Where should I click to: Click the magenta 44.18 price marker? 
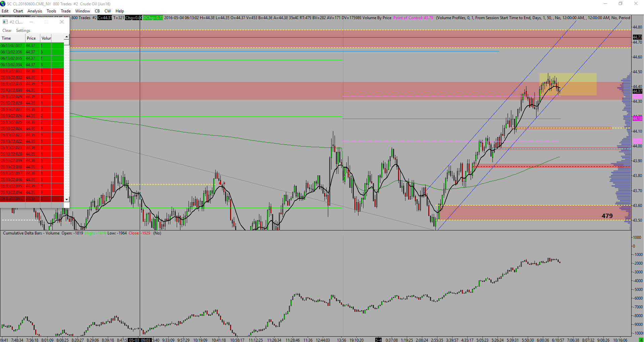637,118
